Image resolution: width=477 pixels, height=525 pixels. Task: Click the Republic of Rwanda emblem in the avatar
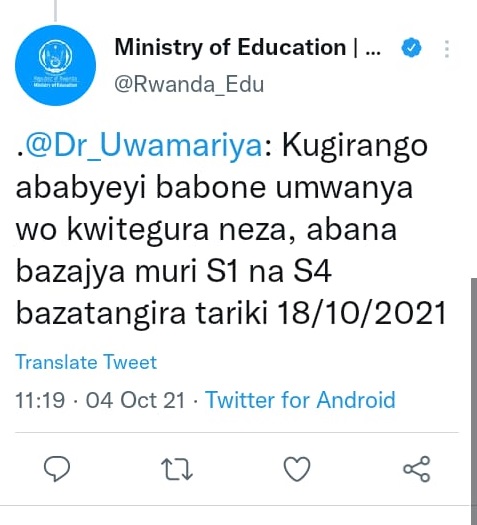tap(56, 56)
